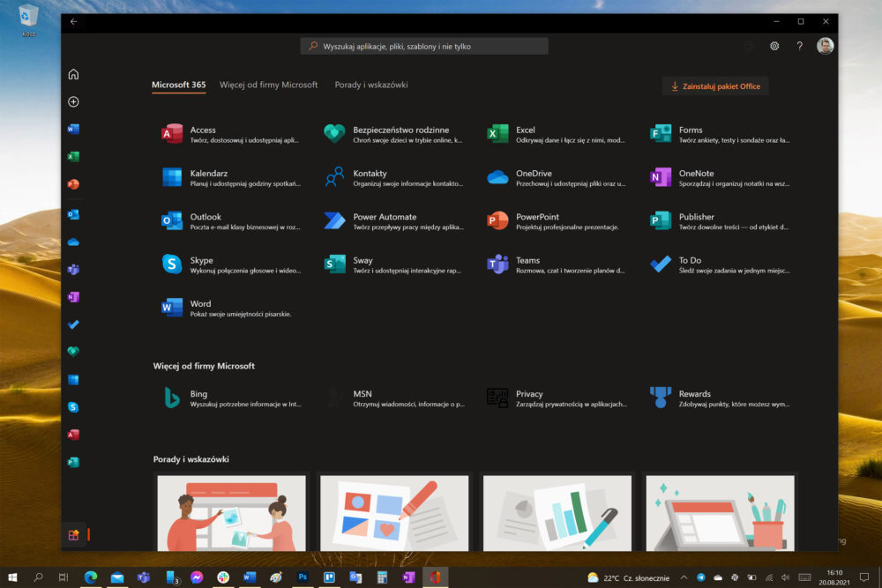Viewport: 882px width, 588px height.
Task: Open the tip card with pencil and photos
Action: 394,513
